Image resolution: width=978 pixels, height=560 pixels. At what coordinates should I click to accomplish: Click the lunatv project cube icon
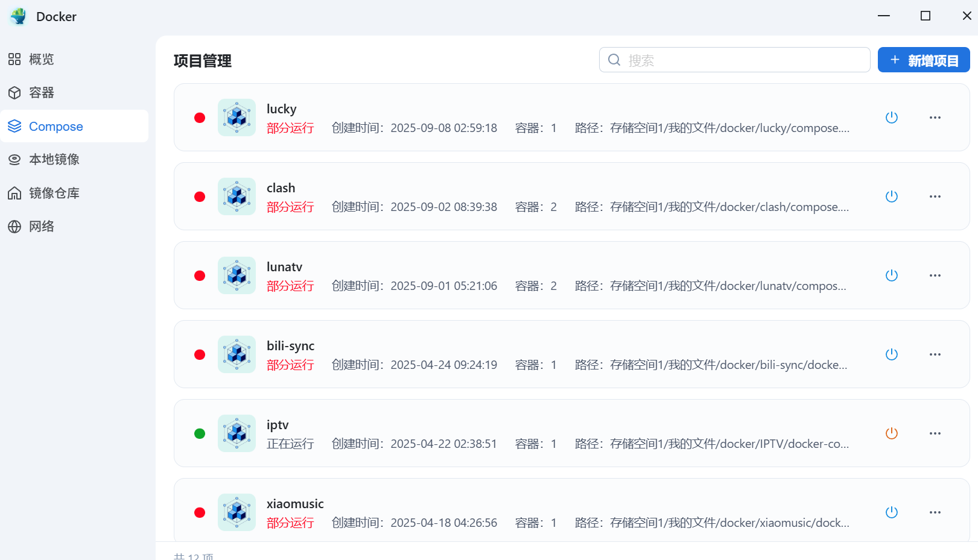pos(237,275)
